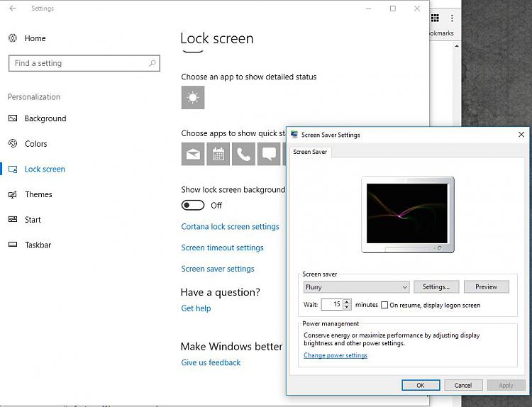Click the screen saver Settings... button
Viewport: 532px width, 407px height.
click(436, 286)
